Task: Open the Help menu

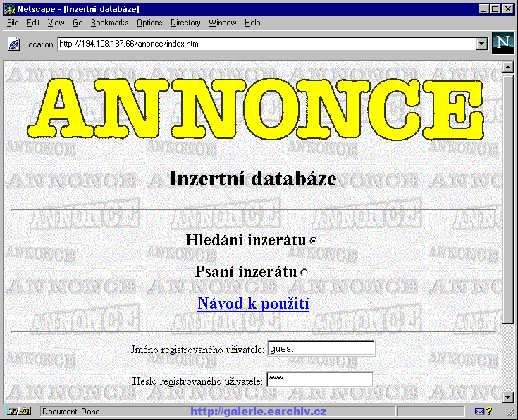Action: click(252, 23)
